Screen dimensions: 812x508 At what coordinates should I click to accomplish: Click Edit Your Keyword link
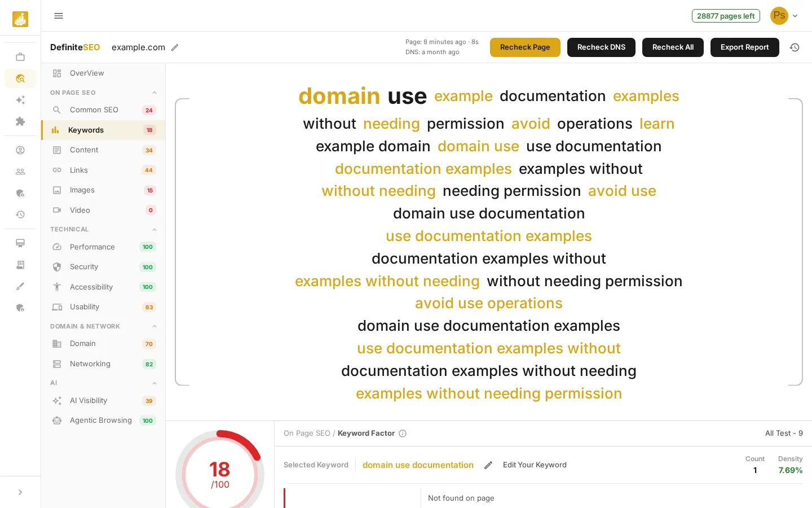pos(535,465)
